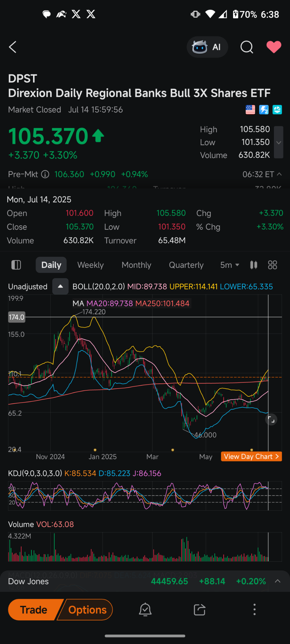The width and height of the screenshot is (290, 644).
Task: Open the 5m interval dropdown
Action: point(230,265)
